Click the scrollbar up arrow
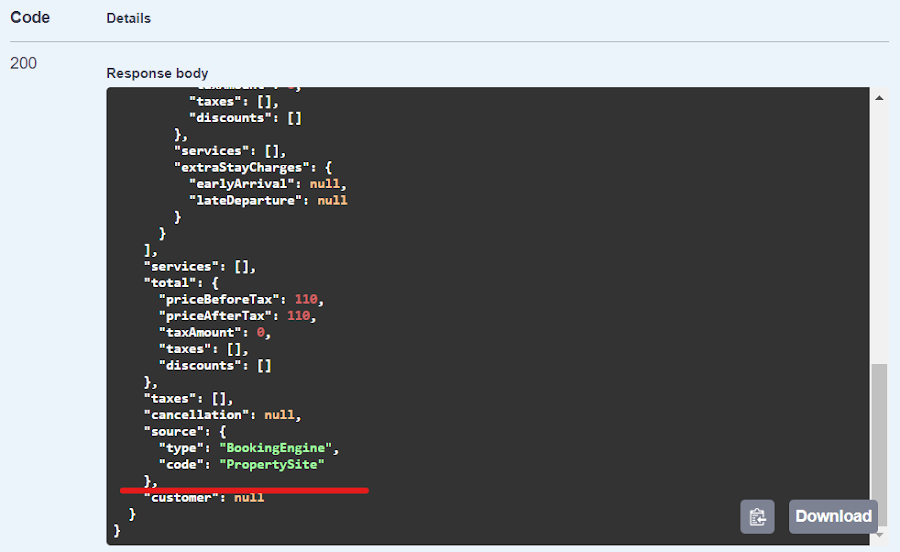The image size is (900, 552). point(879,98)
